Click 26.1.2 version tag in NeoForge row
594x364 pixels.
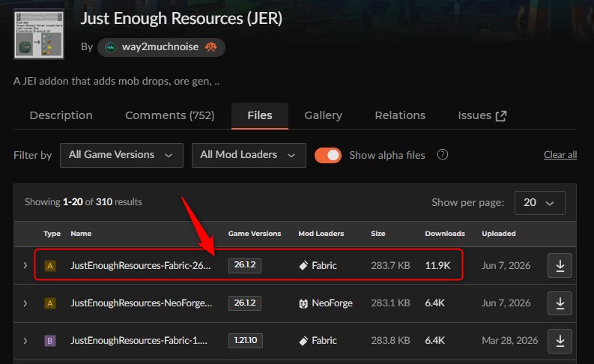[245, 303]
